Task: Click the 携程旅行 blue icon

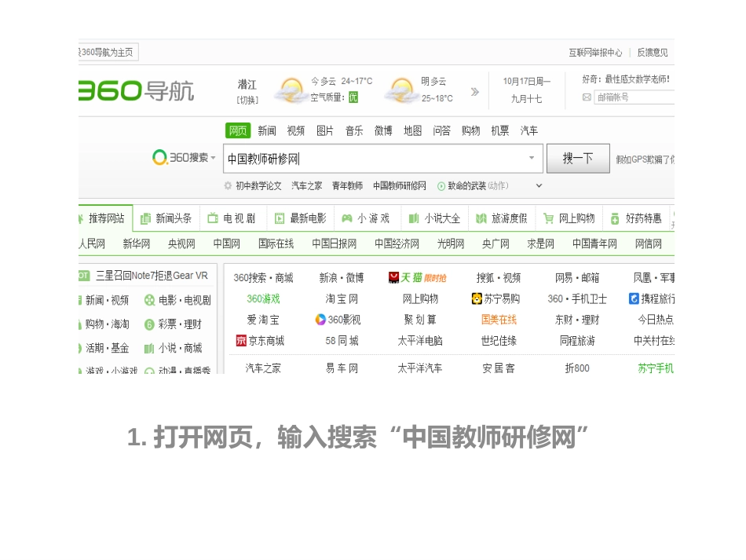Action: tap(634, 298)
